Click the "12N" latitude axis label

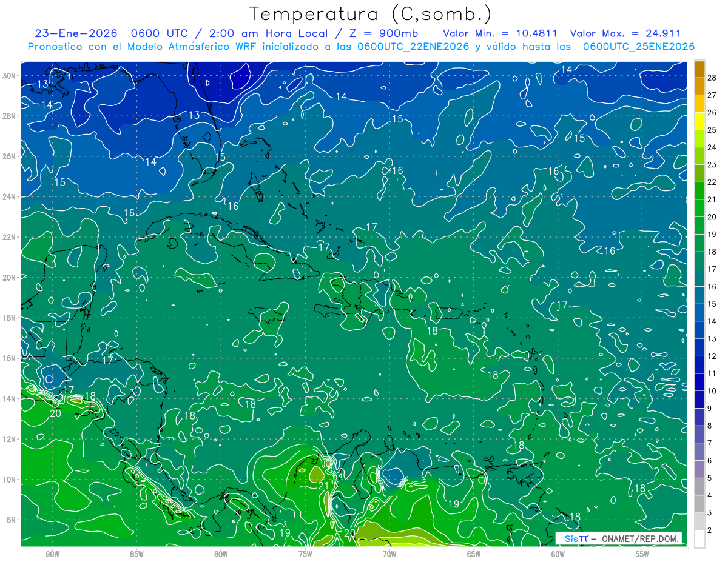(x=9, y=439)
